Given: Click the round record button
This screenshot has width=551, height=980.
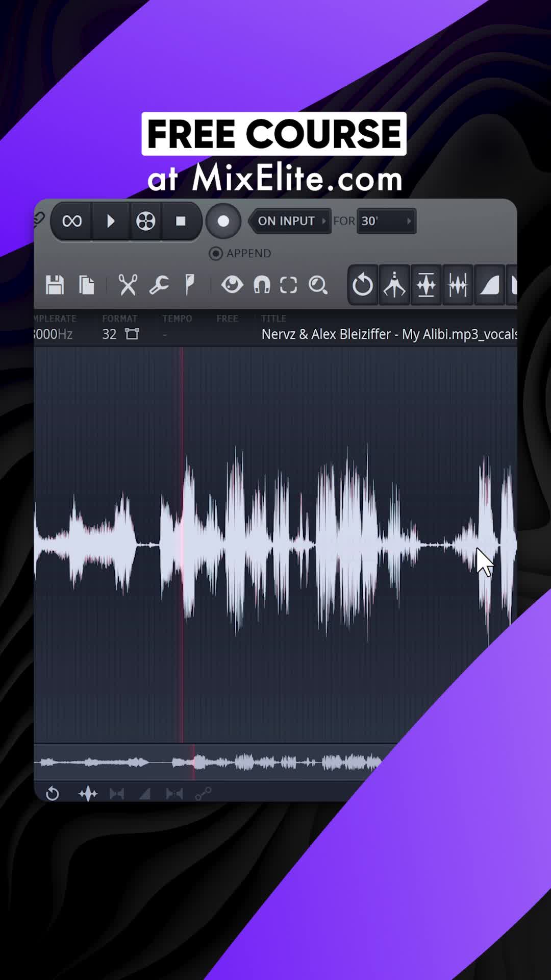Looking at the screenshot, I should [223, 221].
